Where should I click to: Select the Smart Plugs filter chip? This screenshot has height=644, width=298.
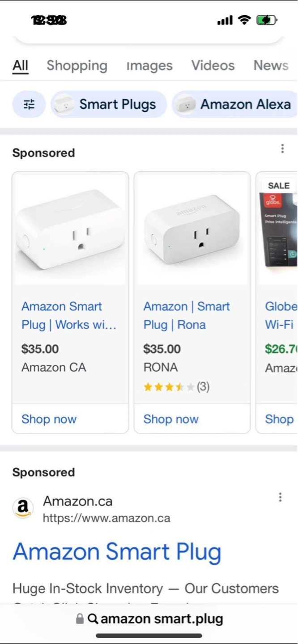pos(109,105)
